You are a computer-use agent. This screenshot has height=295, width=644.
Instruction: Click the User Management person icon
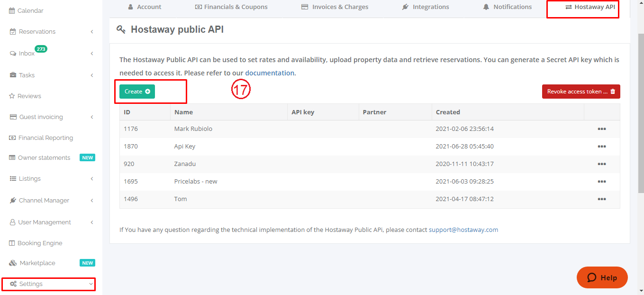13,222
